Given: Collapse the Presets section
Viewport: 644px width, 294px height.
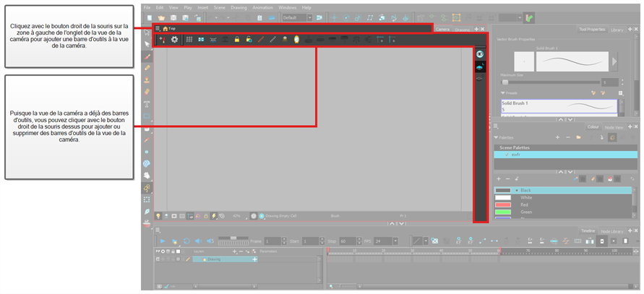Looking at the screenshot, I should click(503, 93).
